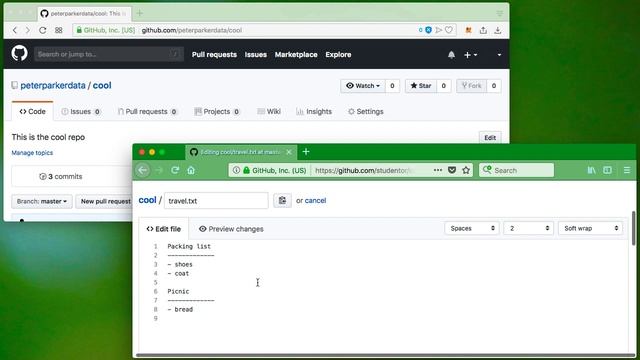Click Explore in GitHub top navigation
Image resolution: width=640 pixels, height=360 pixels.
(338, 55)
